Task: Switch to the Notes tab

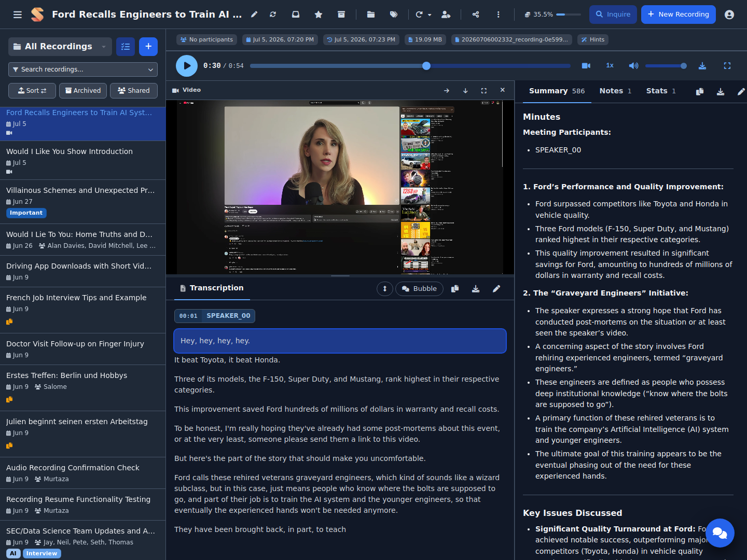Action: click(x=615, y=91)
